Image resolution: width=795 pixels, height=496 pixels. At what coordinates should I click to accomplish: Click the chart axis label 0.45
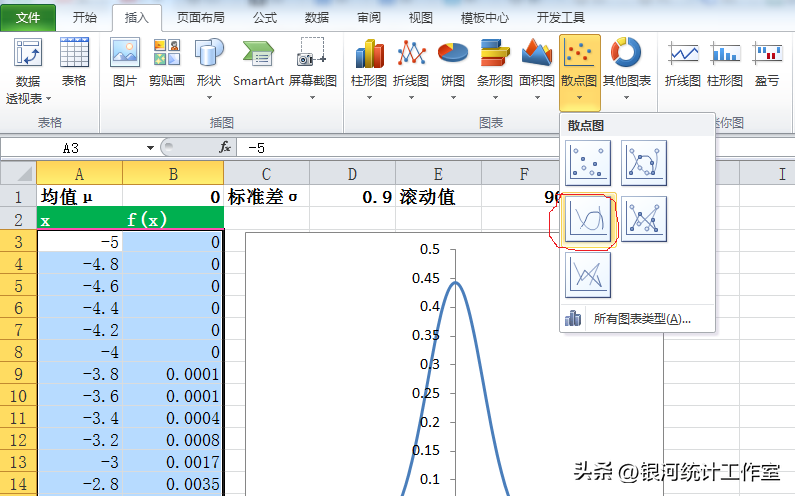click(426, 278)
